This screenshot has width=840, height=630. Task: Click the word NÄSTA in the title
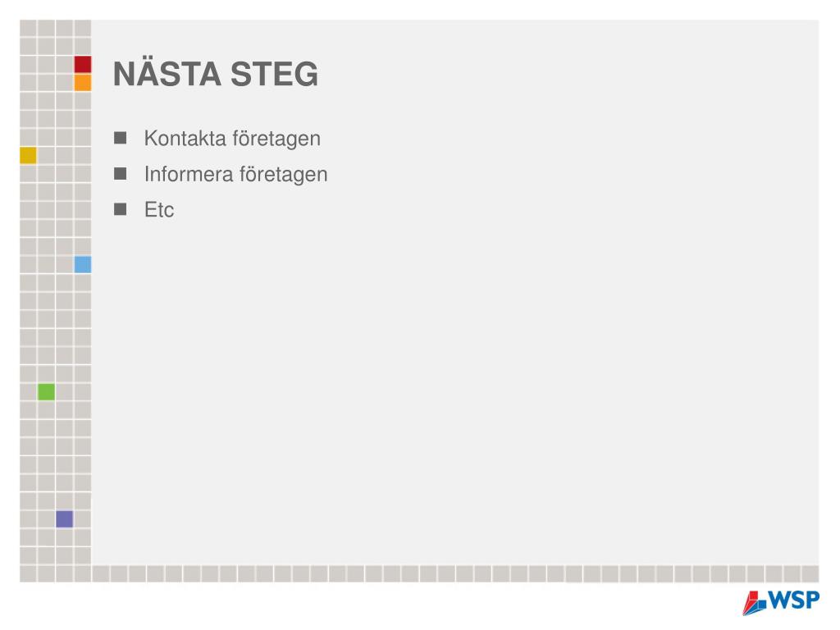click(x=167, y=74)
